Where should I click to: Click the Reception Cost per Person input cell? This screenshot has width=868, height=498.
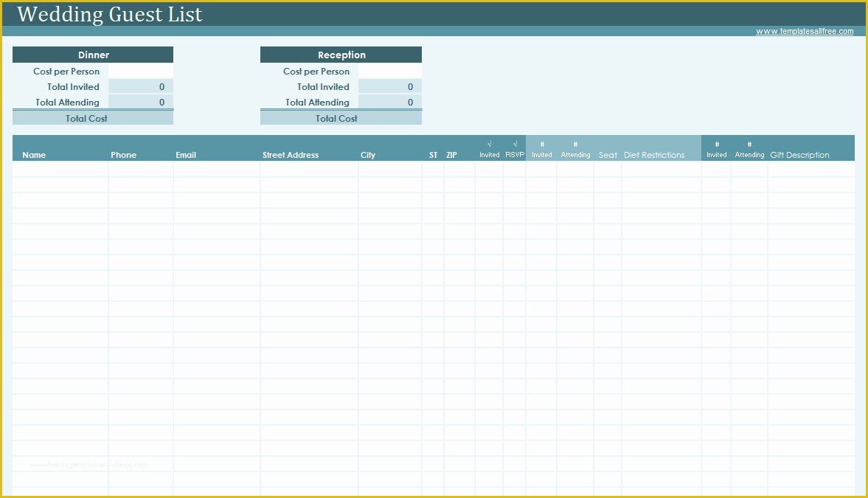click(x=389, y=71)
